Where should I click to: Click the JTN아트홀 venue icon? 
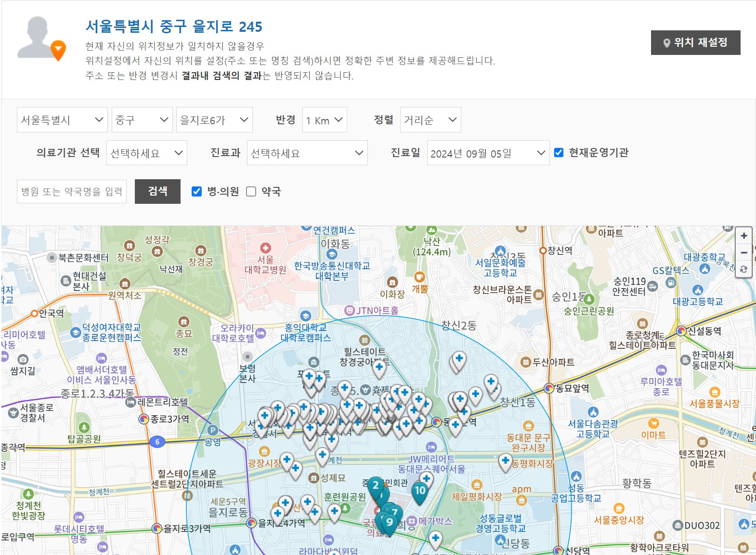350,311
